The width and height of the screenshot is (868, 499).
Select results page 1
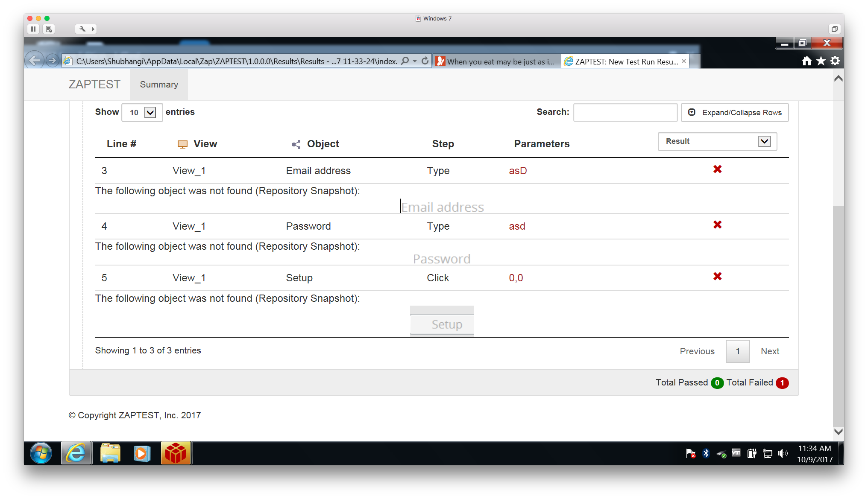point(738,351)
